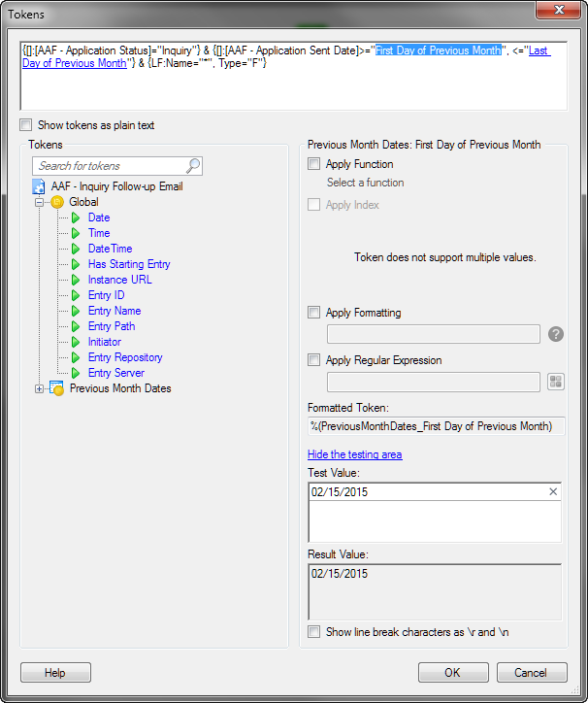
Task: Click the Apply Regular Expression text field
Action: [434, 382]
